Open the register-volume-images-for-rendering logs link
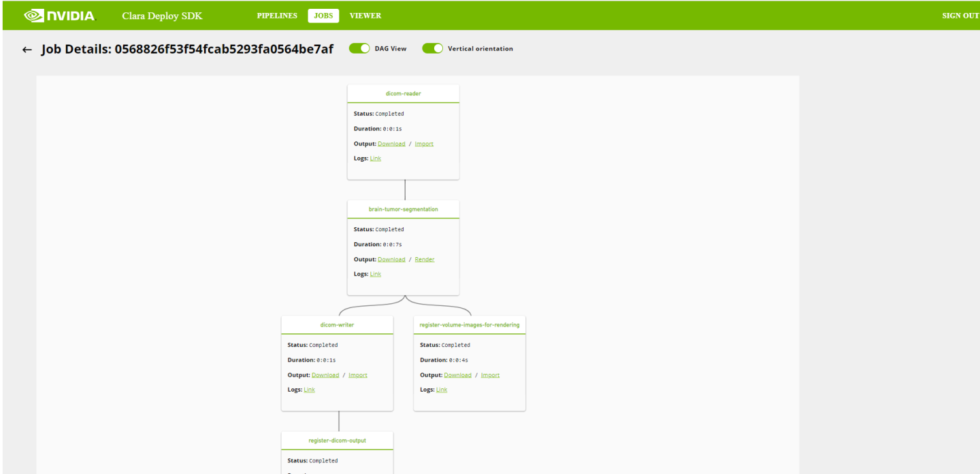This screenshot has width=980, height=474. coord(442,390)
